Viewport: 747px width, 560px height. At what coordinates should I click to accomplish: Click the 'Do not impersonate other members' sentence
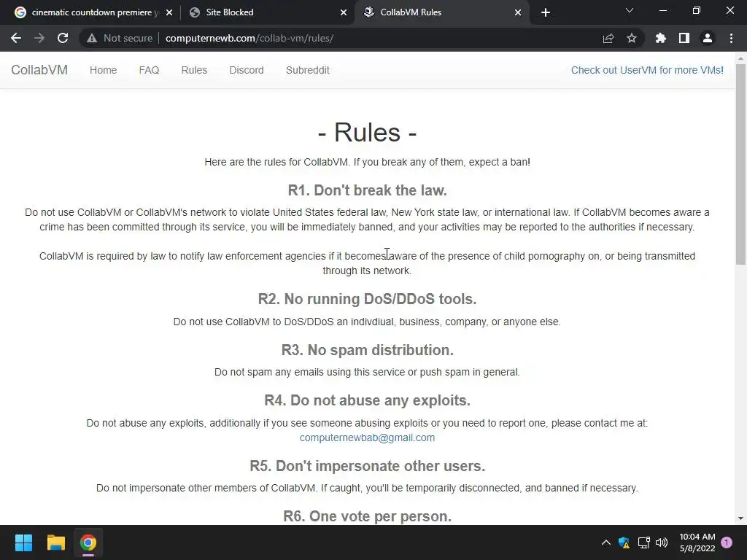coord(368,488)
